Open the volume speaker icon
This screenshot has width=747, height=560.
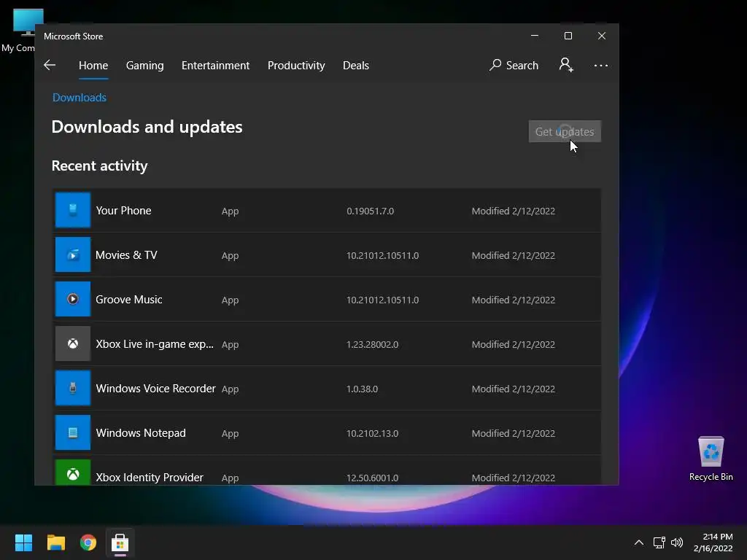[676, 542]
